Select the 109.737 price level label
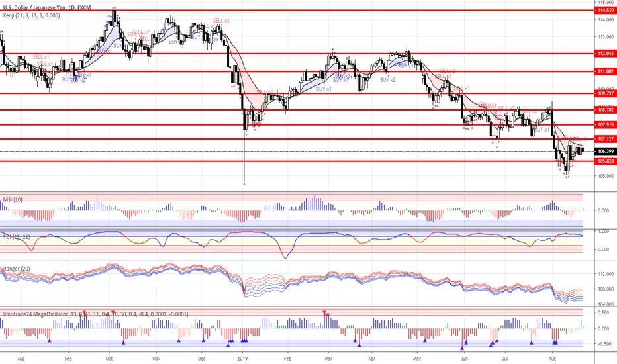The height and width of the screenshot is (364, 617). tap(606, 94)
